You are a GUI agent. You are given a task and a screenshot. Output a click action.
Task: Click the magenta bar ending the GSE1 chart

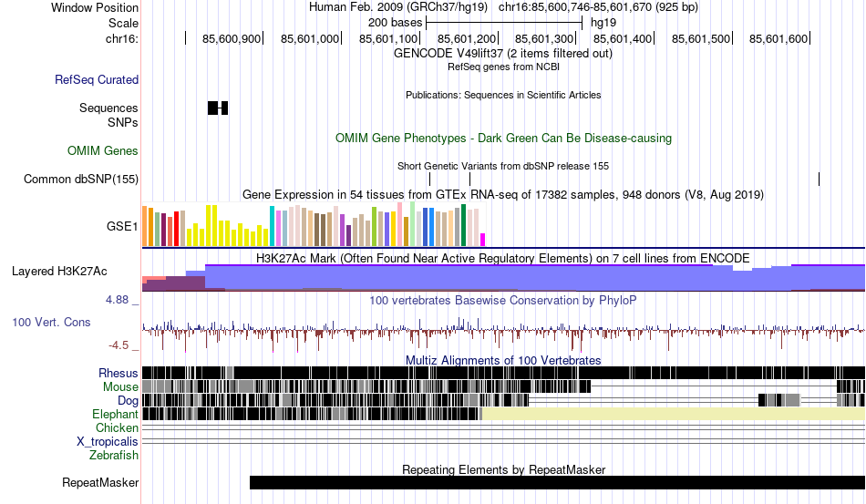click(x=483, y=240)
